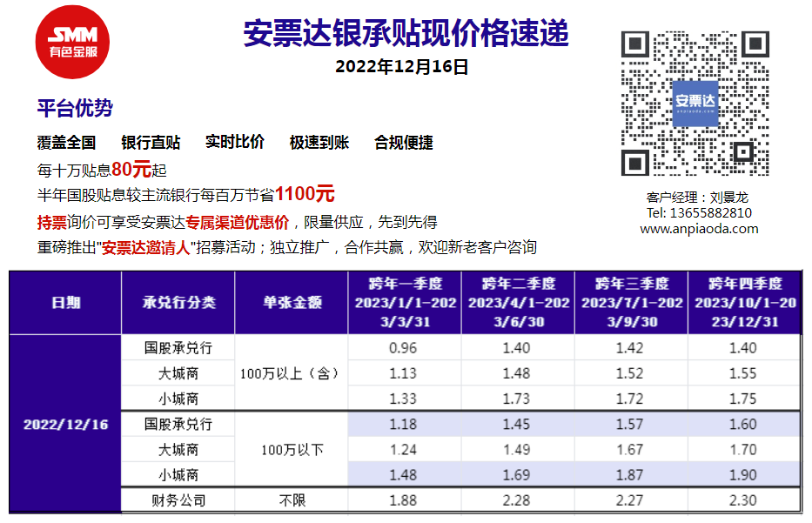
Task: Click the 0.96 rate cell
Action: point(404,348)
